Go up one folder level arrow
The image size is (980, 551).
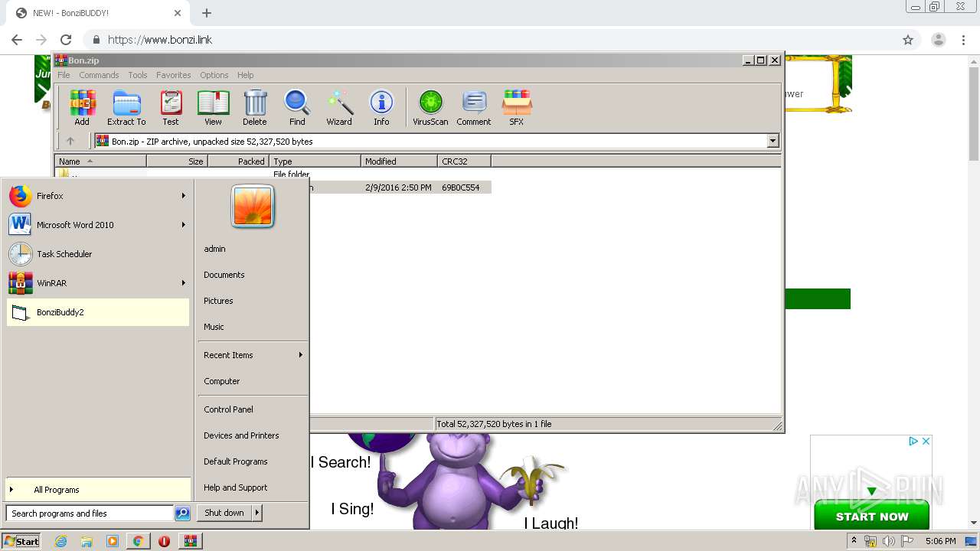tap(70, 141)
